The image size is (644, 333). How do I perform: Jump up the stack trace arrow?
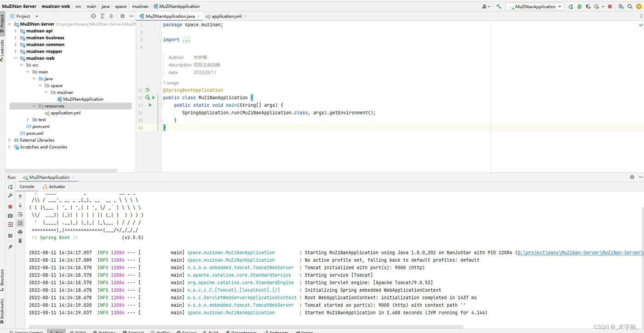coord(20,196)
